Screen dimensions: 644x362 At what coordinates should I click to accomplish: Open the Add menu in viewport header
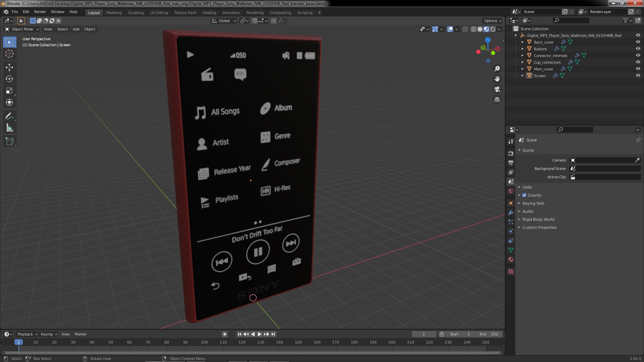(x=76, y=29)
